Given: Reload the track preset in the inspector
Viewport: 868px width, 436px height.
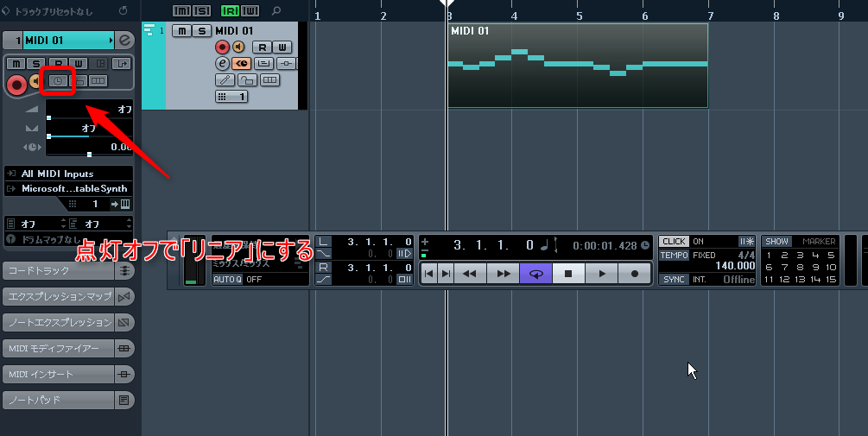Looking at the screenshot, I should [x=123, y=10].
